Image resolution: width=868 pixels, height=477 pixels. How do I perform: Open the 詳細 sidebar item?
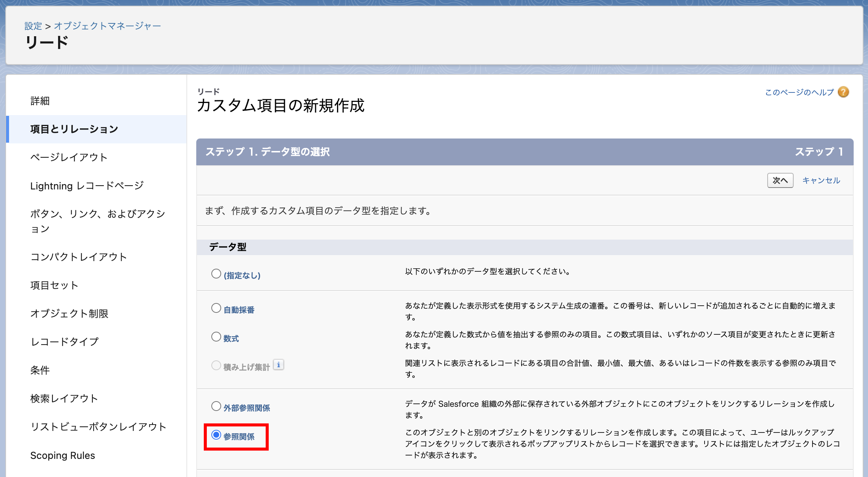coord(40,101)
